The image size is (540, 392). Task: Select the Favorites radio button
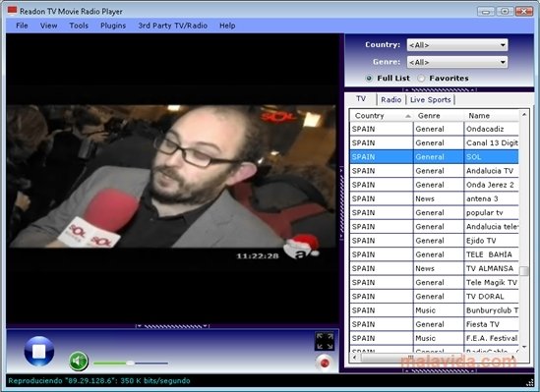(421, 79)
